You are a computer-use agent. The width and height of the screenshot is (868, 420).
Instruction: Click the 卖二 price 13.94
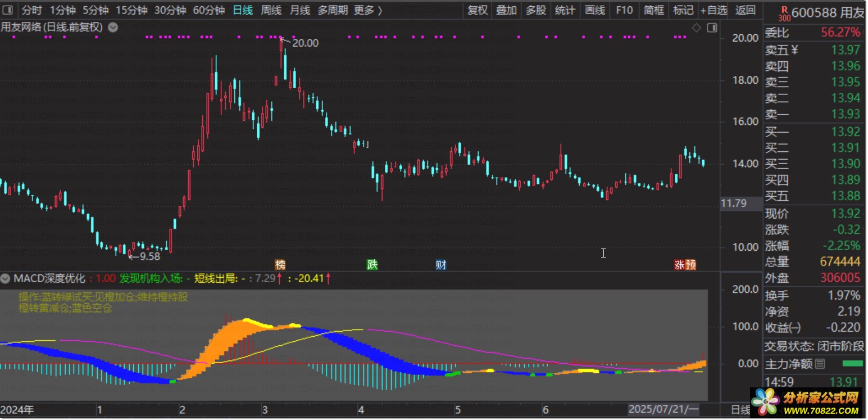[x=846, y=98]
